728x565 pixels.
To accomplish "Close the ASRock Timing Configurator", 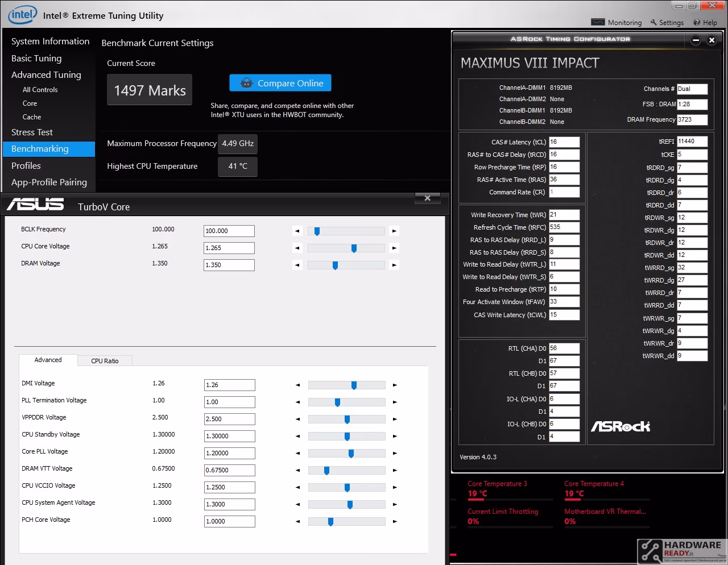I will coord(712,40).
